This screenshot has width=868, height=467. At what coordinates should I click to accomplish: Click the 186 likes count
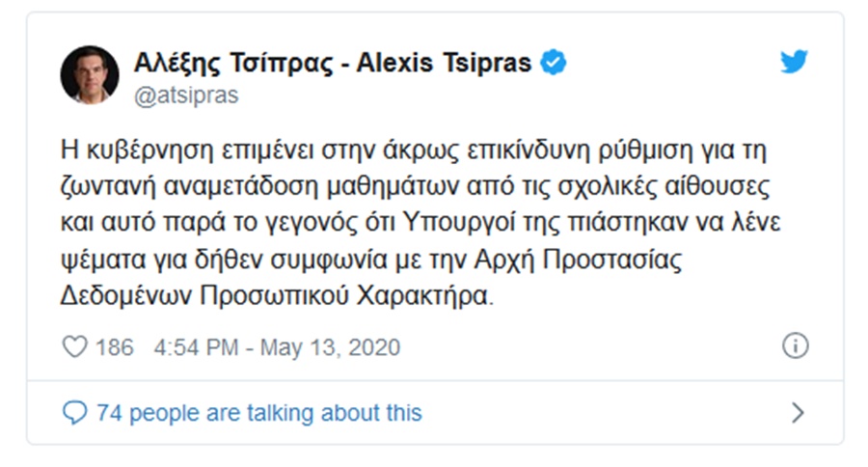[x=115, y=347]
